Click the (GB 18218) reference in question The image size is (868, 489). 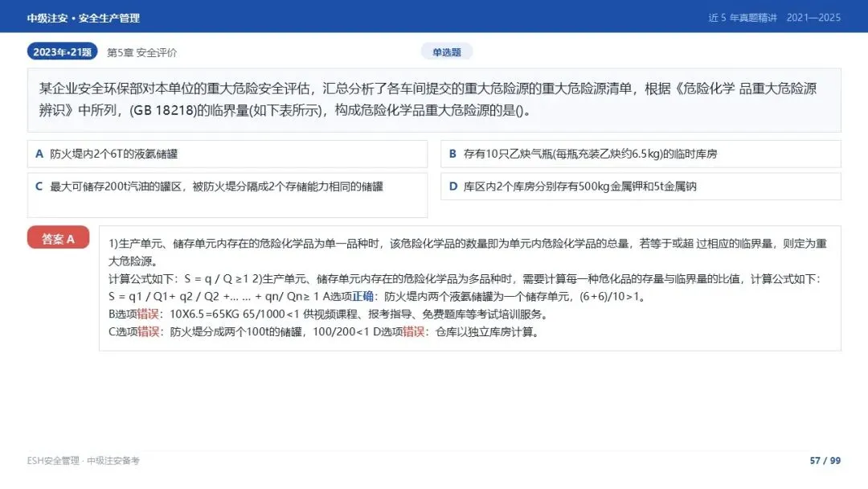point(162,110)
